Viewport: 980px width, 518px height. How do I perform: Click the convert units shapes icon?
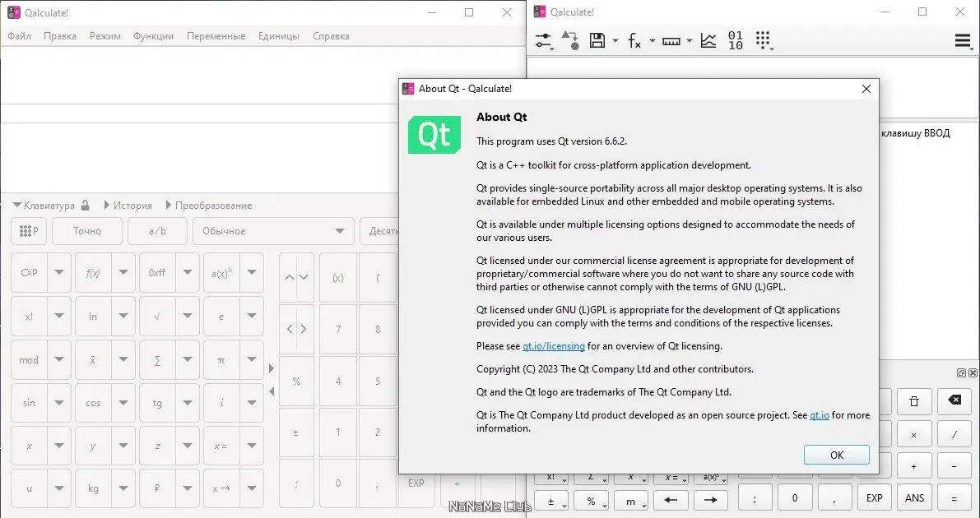tap(570, 40)
